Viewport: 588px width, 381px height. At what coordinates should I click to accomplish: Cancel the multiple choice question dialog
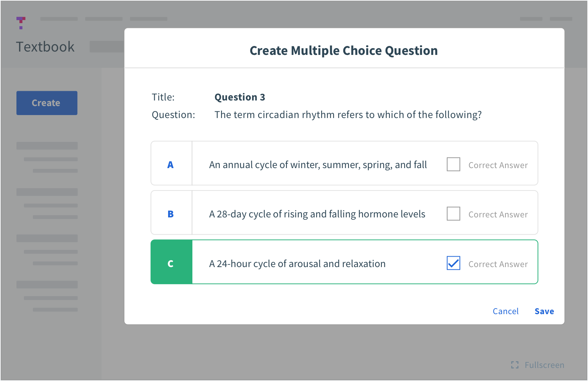pos(505,311)
